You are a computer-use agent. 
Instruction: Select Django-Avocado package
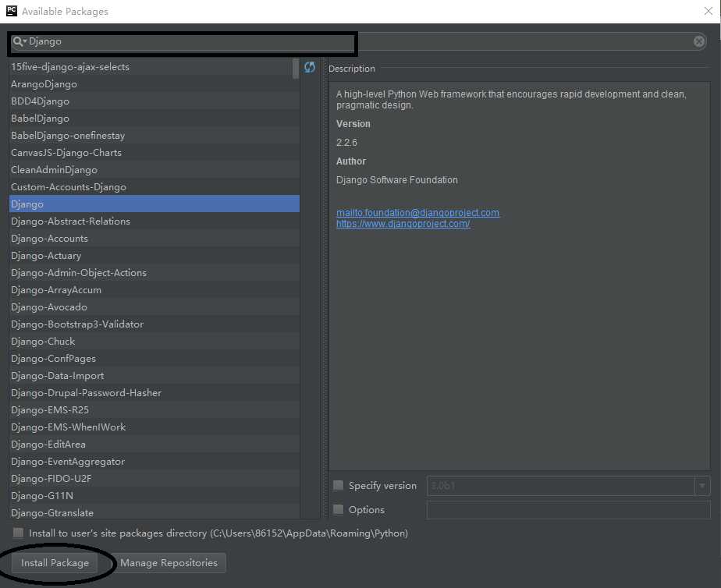pyautogui.click(x=154, y=306)
